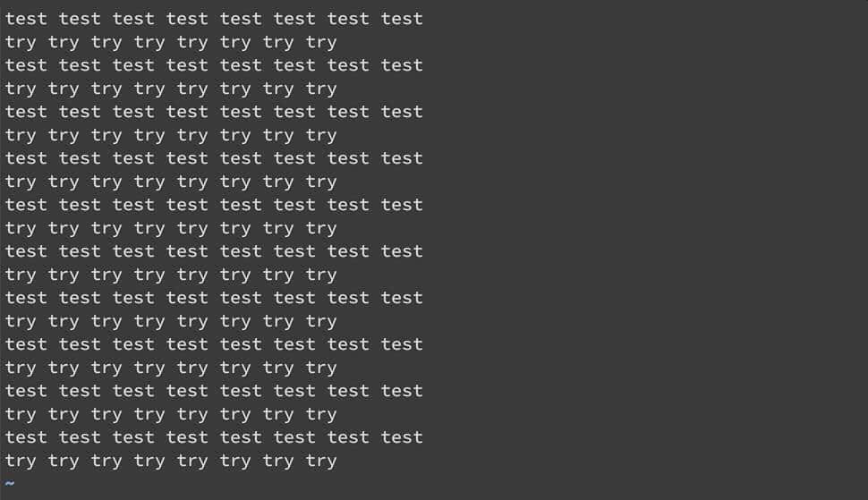Image resolution: width=868 pixels, height=500 pixels.
Task: Place cursor on tilde empty-line marker
Action: tap(10, 484)
